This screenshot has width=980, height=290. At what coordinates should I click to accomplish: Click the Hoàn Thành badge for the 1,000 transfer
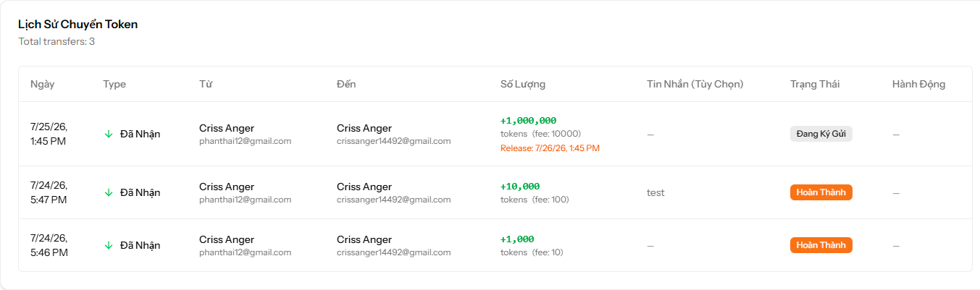click(821, 245)
